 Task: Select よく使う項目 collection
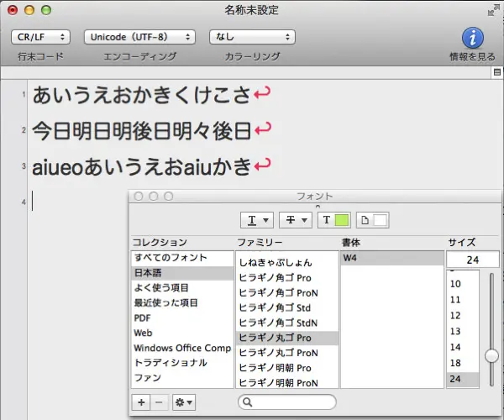(x=182, y=287)
